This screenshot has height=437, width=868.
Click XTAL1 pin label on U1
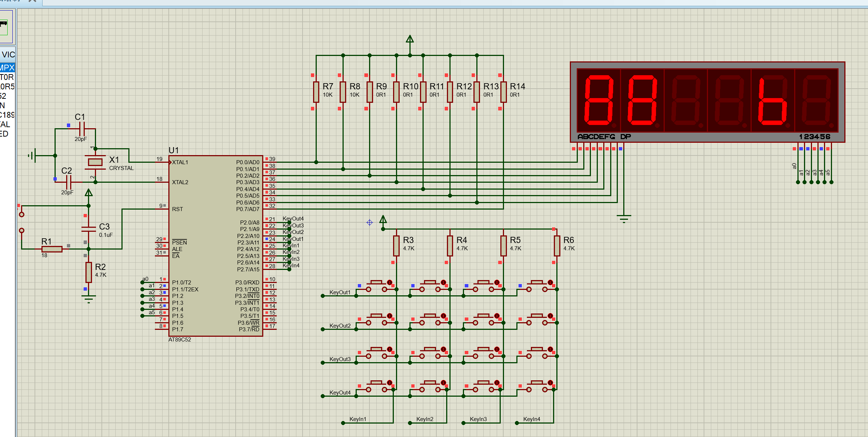[180, 162]
